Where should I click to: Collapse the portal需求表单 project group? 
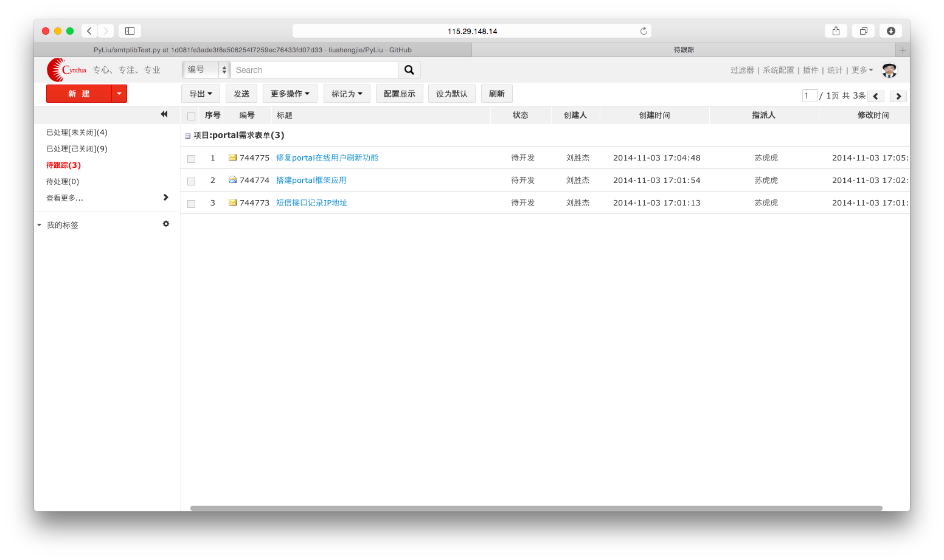point(187,136)
